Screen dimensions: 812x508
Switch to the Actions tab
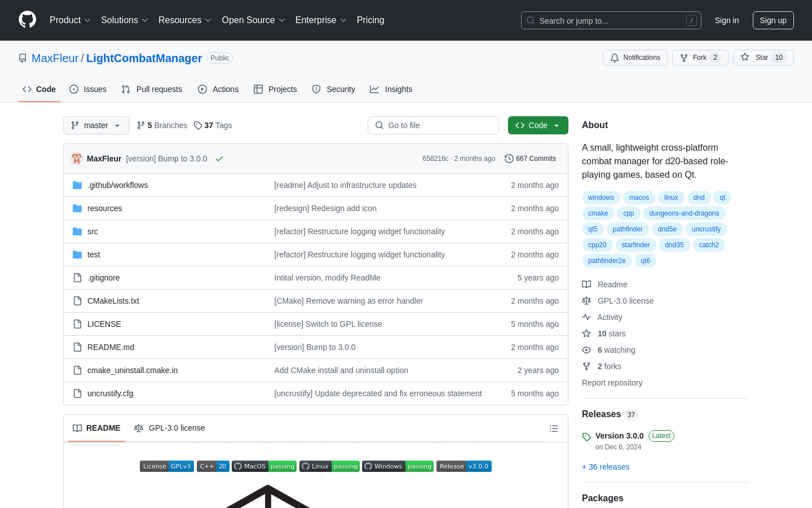[218, 89]
